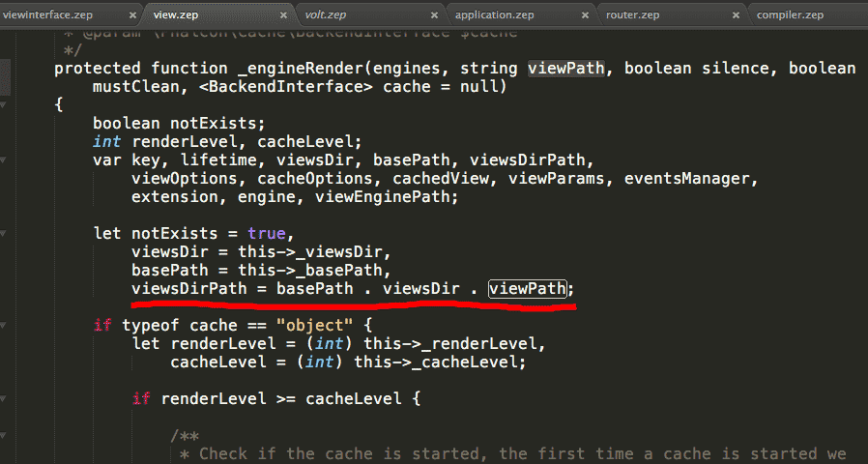Click the _engineRender function name

pyautogui.click(x=301, y=68)
